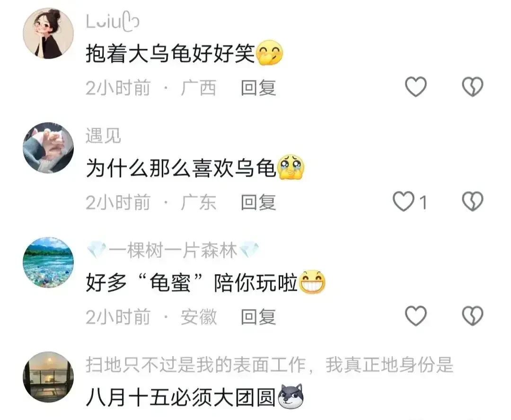Tap broken heart on 一棵树一片森林 comment
The height and width of the screenshot is (420, 511).
[473, 316]
